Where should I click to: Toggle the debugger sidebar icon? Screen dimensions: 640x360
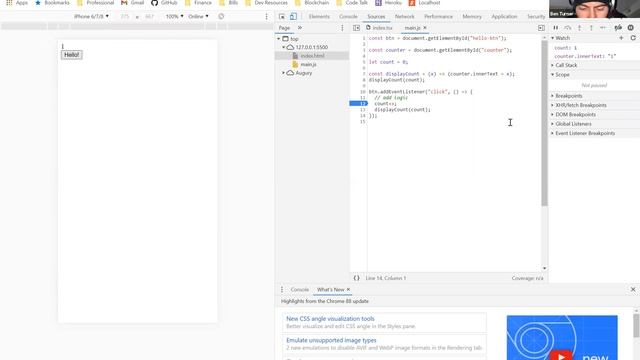tap(541, 28)
